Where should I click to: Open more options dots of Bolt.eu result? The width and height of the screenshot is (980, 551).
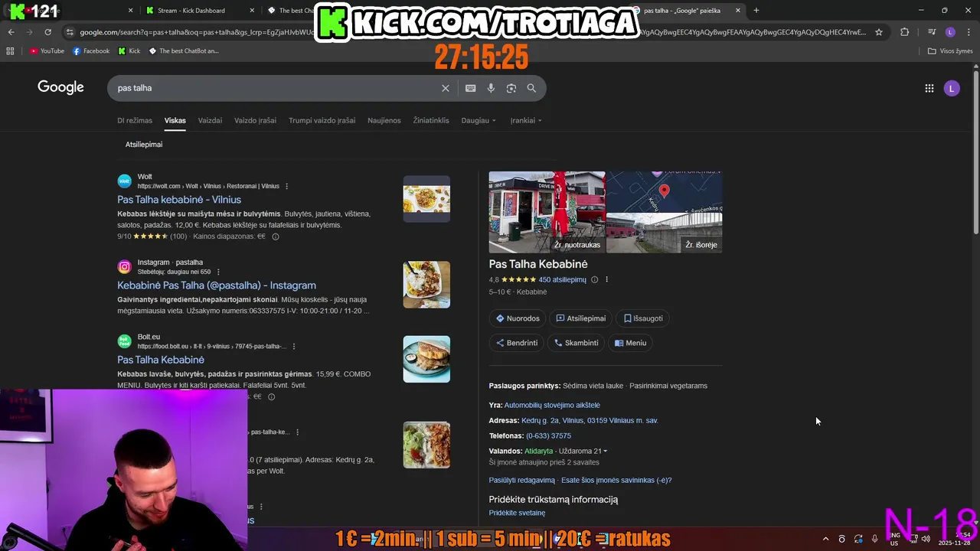click(x=294, y=346)
